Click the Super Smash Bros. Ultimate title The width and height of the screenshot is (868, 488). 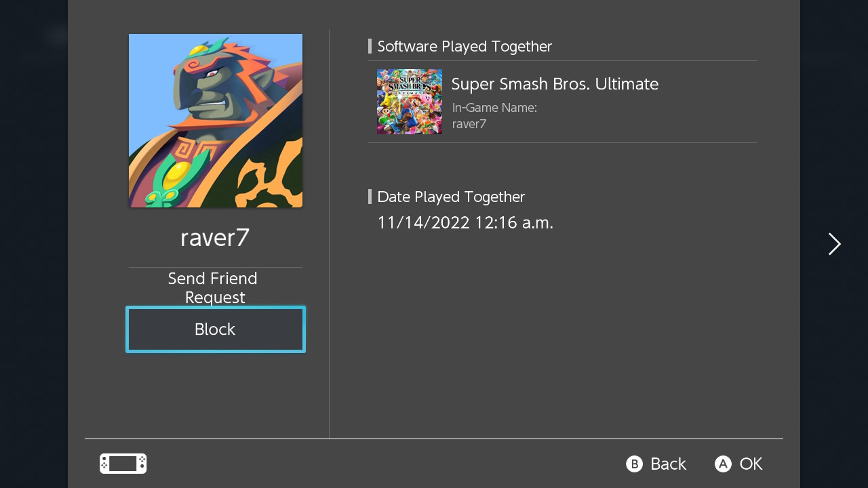click(x=555, y=84)
